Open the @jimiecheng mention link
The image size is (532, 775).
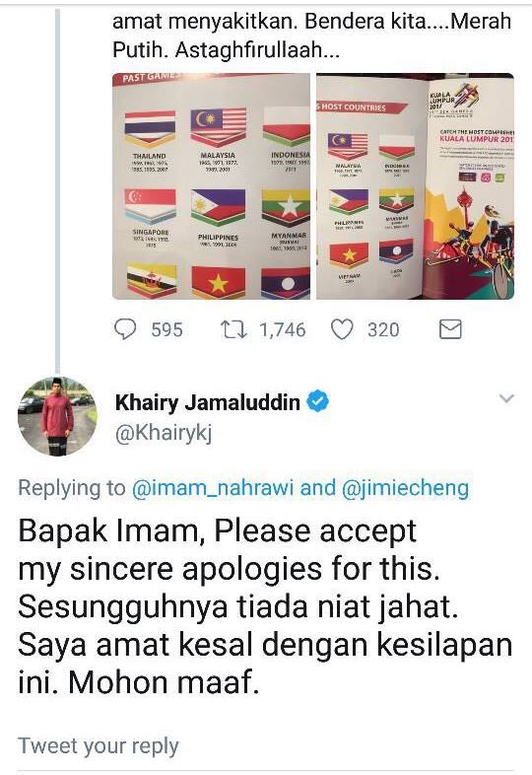pos(405,488)
